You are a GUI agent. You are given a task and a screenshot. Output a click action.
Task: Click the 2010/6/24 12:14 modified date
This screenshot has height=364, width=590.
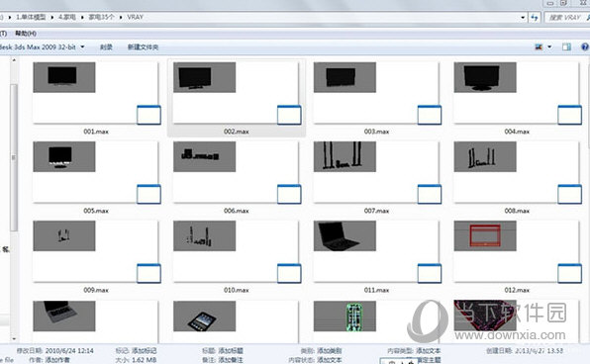[69, 351]
